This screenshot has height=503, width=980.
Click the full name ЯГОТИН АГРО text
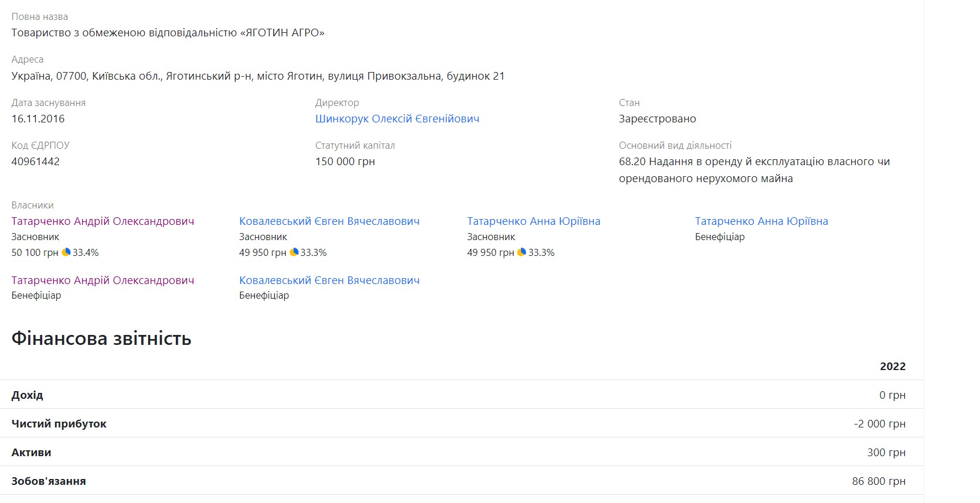(168, 33)
